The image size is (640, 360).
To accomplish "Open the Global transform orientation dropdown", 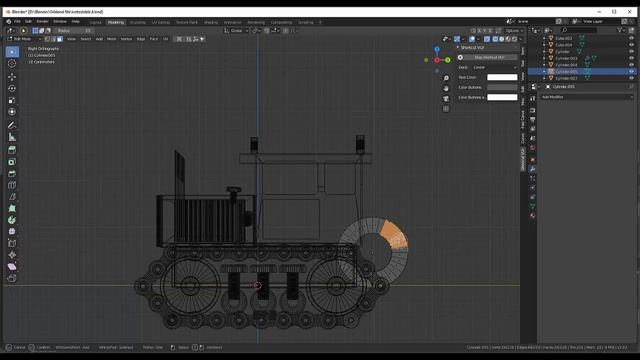I will (x=236, y=31).
